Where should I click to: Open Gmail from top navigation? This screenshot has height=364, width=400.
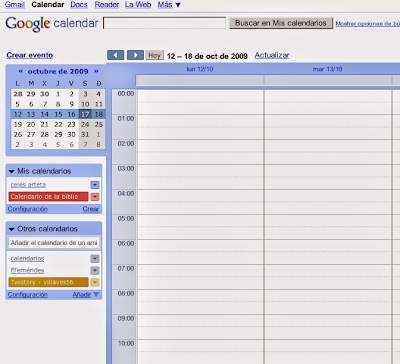[15, 5]
